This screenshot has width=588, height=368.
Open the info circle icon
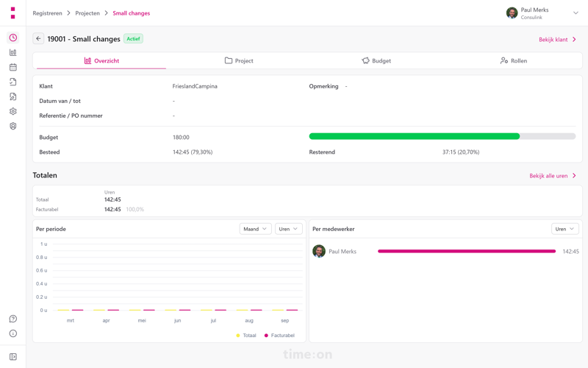tap(12, 333)
